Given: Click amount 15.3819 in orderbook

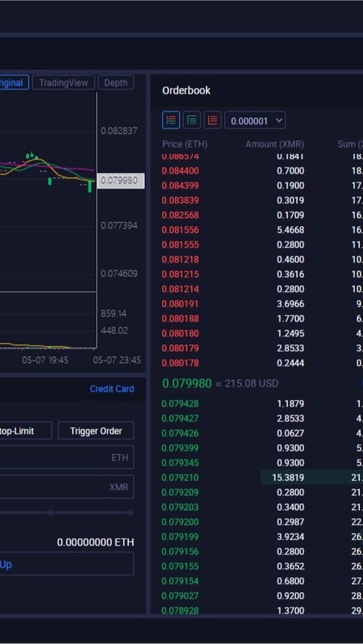Looking at the screenshot, I should (x=288, y=478).
